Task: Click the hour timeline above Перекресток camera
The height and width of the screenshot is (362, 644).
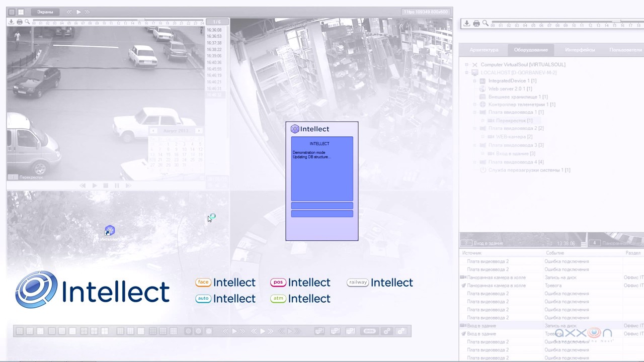Action: click(x=118, y=22)
